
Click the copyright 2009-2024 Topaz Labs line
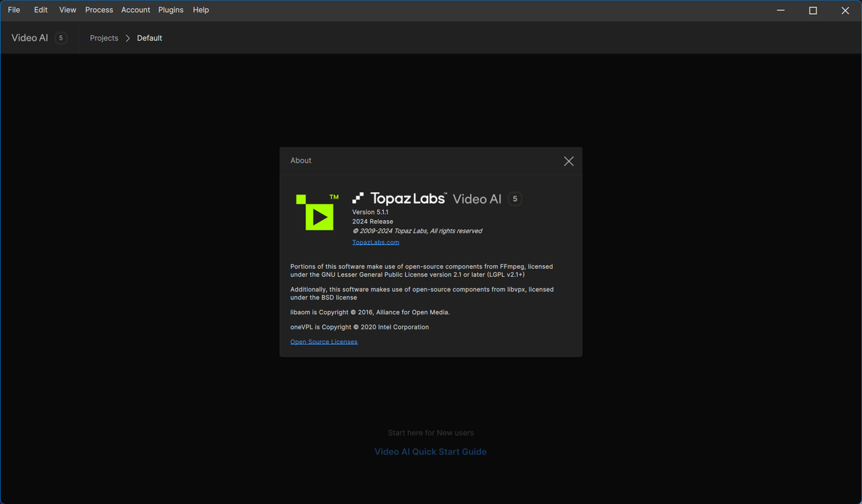tap(417, 231)
